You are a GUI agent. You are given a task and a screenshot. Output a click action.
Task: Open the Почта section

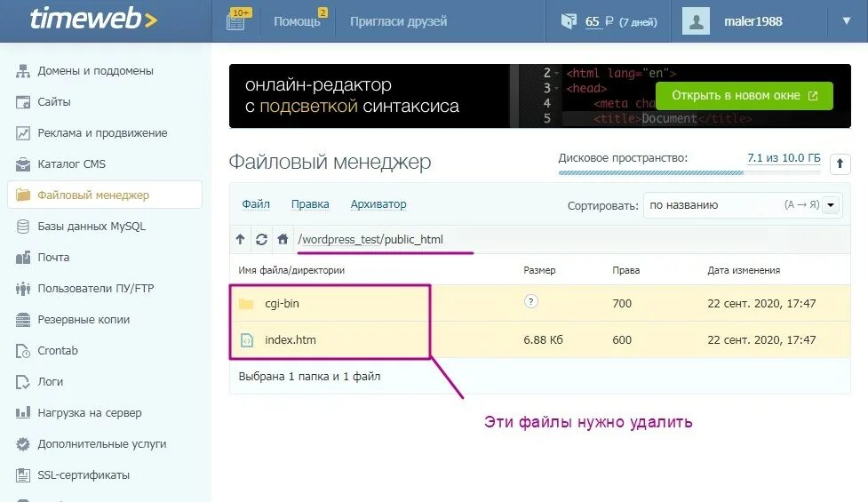coord(53,258)
